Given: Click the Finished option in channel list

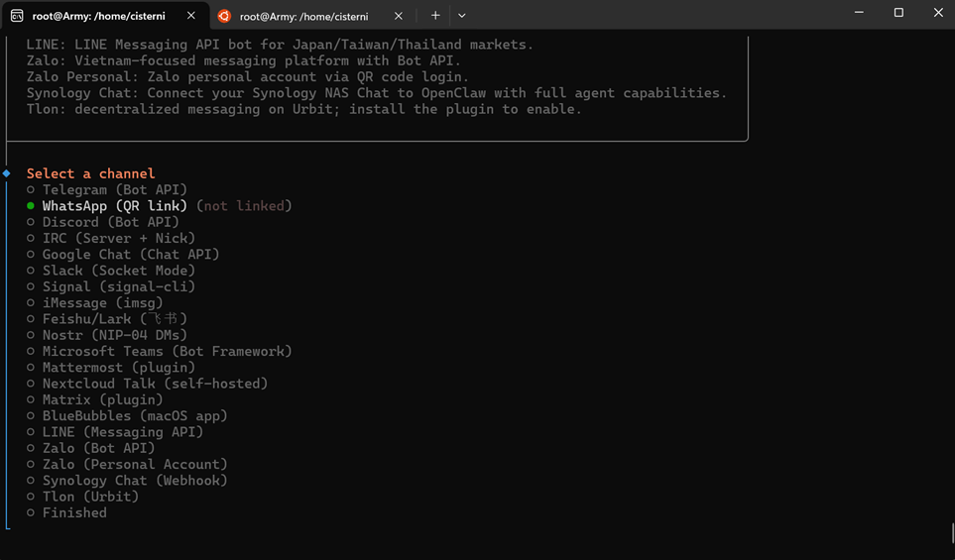Looking at the screenshot, I should click(74, 512).
